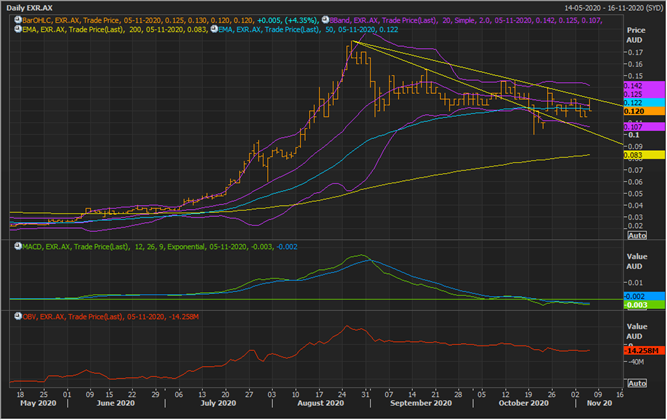Click the orange 0.120 last price tag
This screenshot has height=420, width=667.
(x=644, y=111)
